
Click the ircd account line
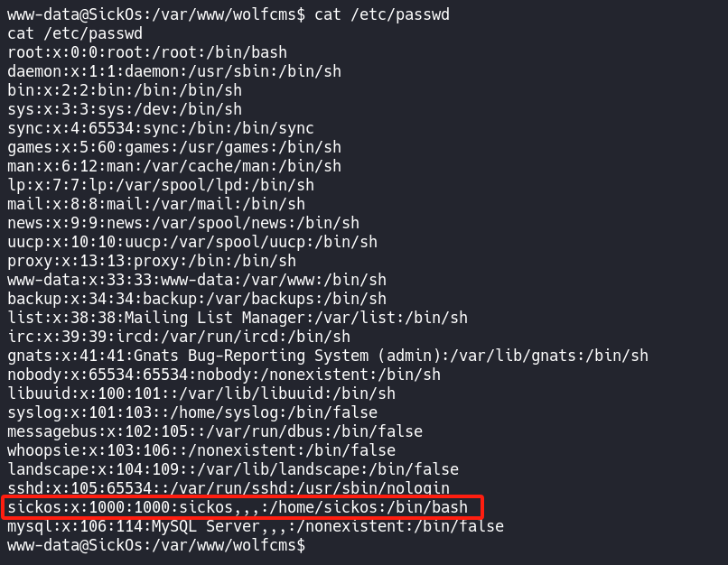(x=179, y=337)
